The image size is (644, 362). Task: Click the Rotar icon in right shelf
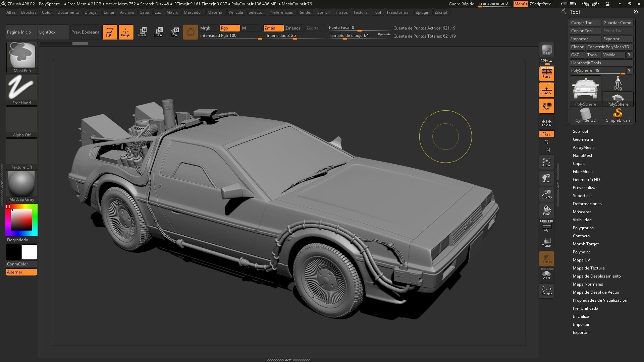pos(547,210)
